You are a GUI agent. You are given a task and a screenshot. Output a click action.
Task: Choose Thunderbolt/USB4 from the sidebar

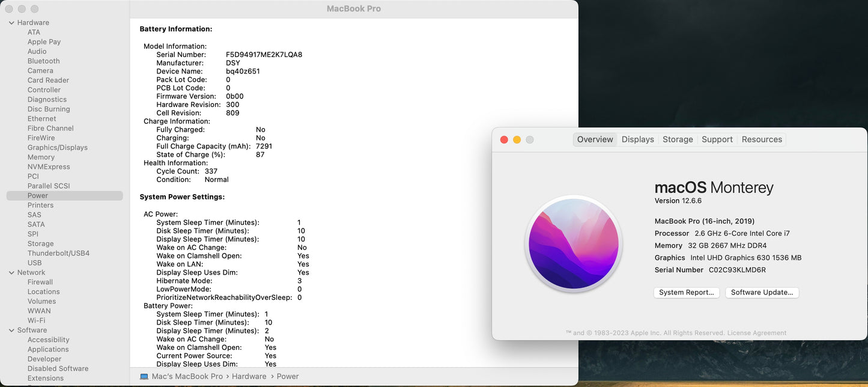pos(58,254)
